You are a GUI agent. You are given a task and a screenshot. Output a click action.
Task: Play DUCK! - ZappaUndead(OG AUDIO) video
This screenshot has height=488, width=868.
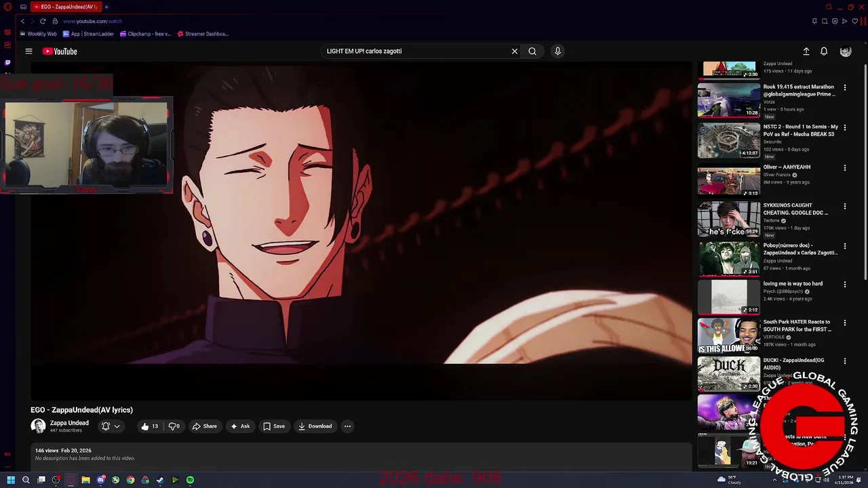point(729,374)
